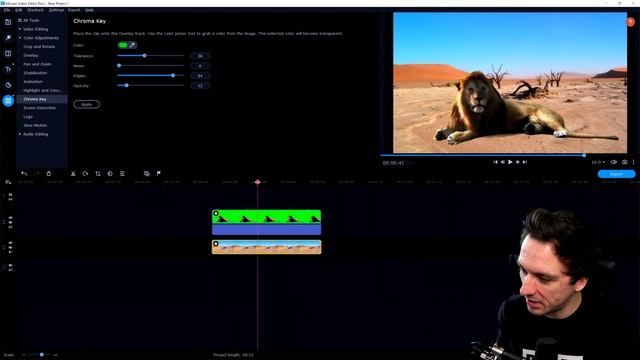
Task: Open the 16:9 aspect ratio dropdown
Action: pos(598,162)
